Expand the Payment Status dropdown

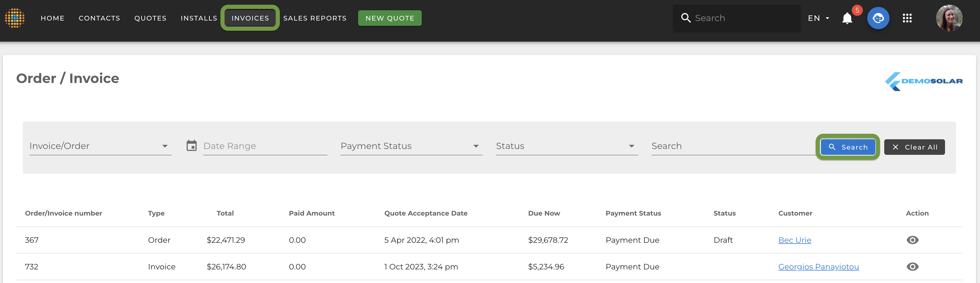(412, 146)
